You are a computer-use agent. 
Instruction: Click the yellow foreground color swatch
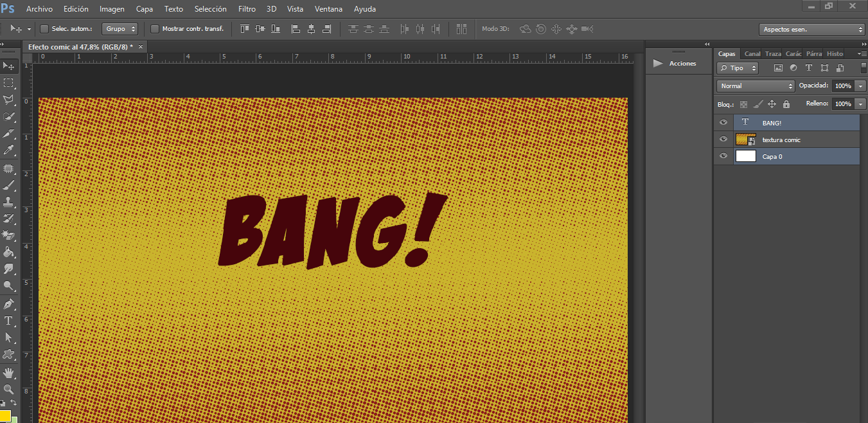tap(4, 417)
